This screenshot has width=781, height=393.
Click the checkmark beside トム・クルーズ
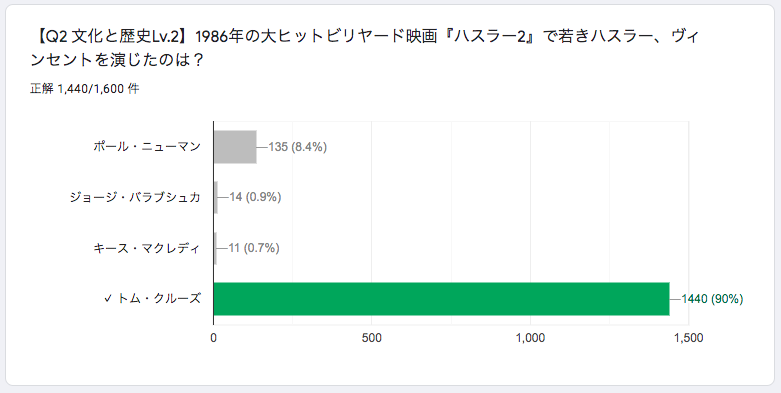pyautogui.click(x=108, y=299)
